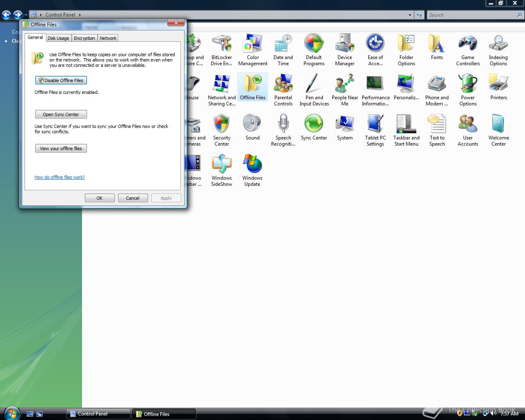Viewport: 525px width, 420px height.
Task: Open Performance Information icon
Action: click(376, 90)
